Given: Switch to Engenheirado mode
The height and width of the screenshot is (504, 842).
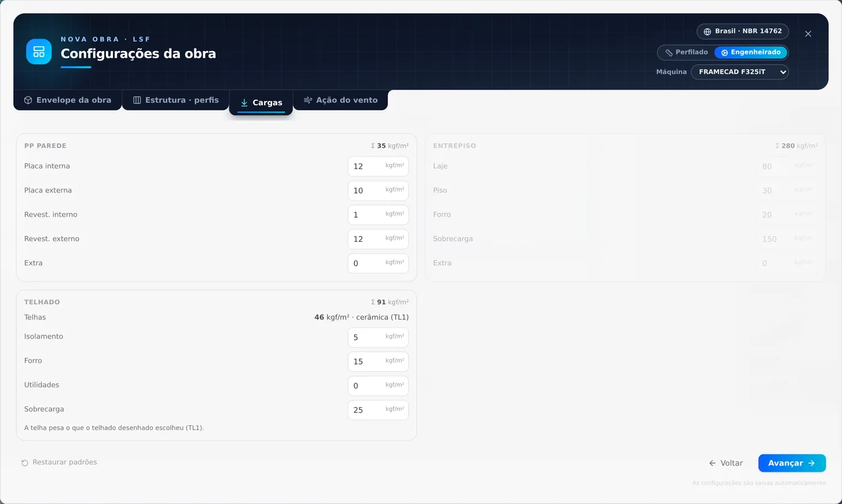Looking at the screenshot, I should point(751,52).
